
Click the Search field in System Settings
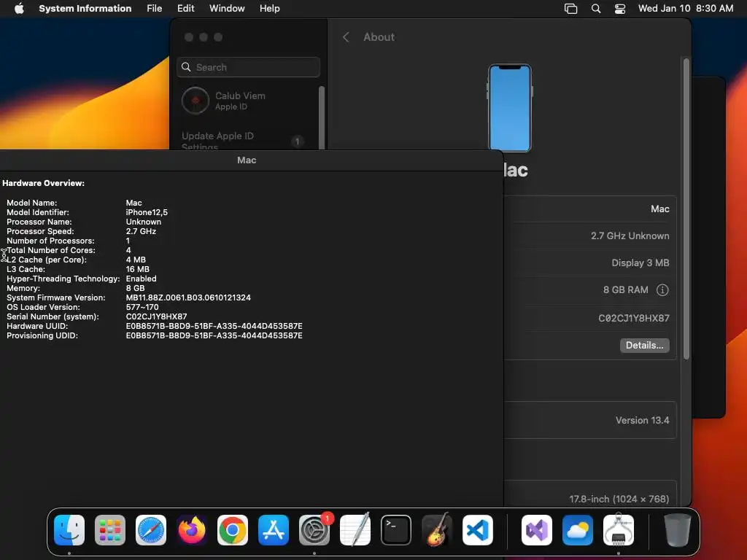pos(248,67)
